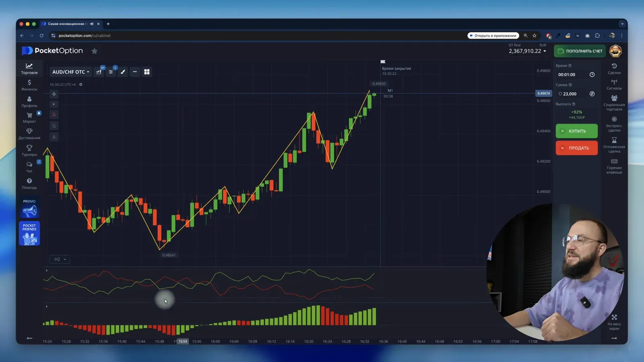644x362 pixels.
Task: Collapse the histogram indicator panel
Action: pyautogui.click(x=47, y=306)
